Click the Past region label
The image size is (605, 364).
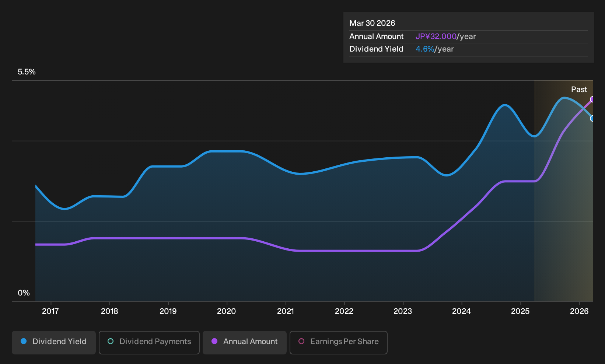coord(579,90)
